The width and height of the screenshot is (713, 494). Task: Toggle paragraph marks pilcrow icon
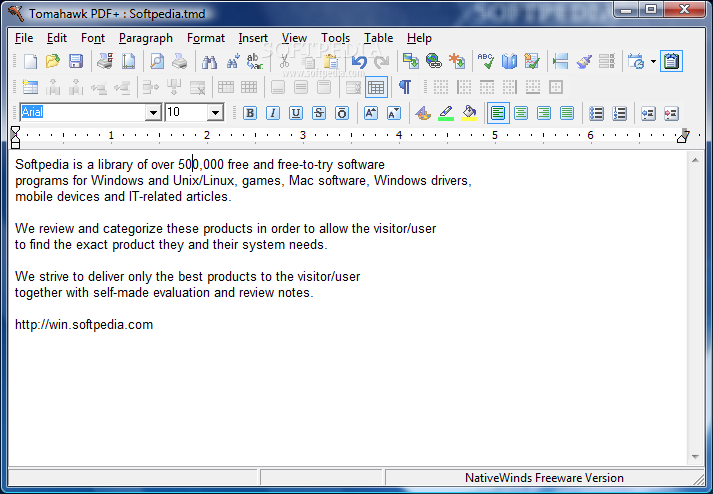[x=405, y=87]
